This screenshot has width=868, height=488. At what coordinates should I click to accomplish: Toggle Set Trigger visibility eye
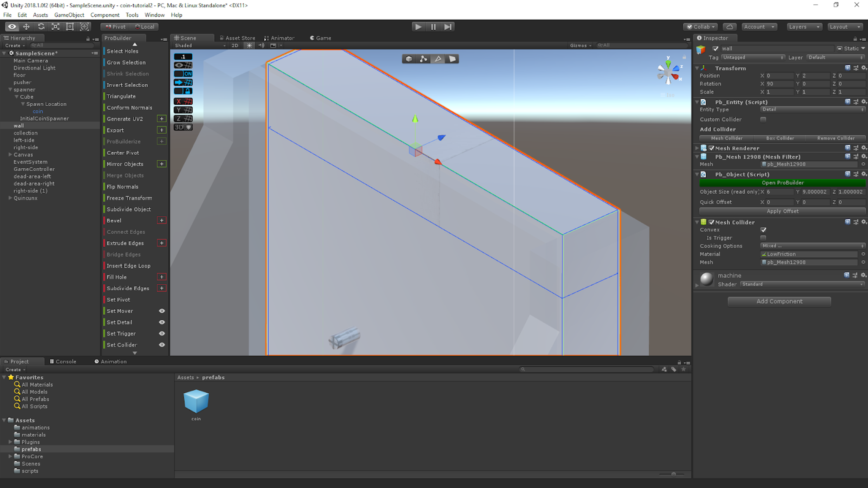[x=162, y=333]
